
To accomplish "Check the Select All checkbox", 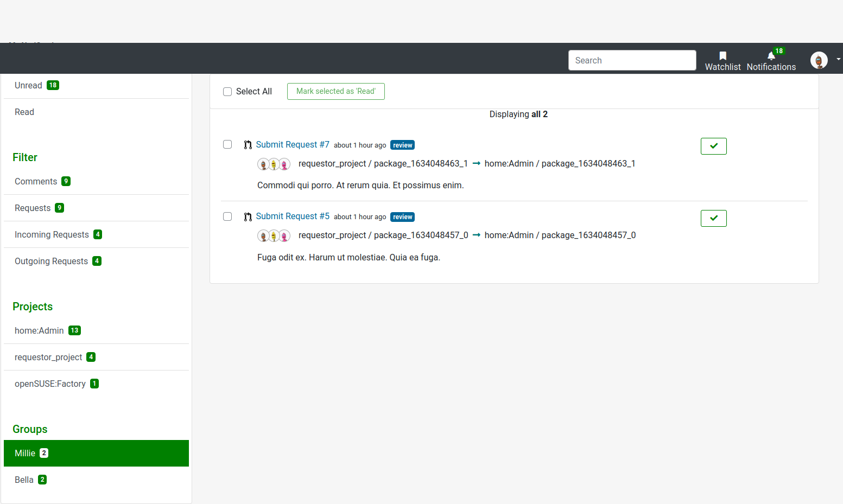I will pos(227,92).
